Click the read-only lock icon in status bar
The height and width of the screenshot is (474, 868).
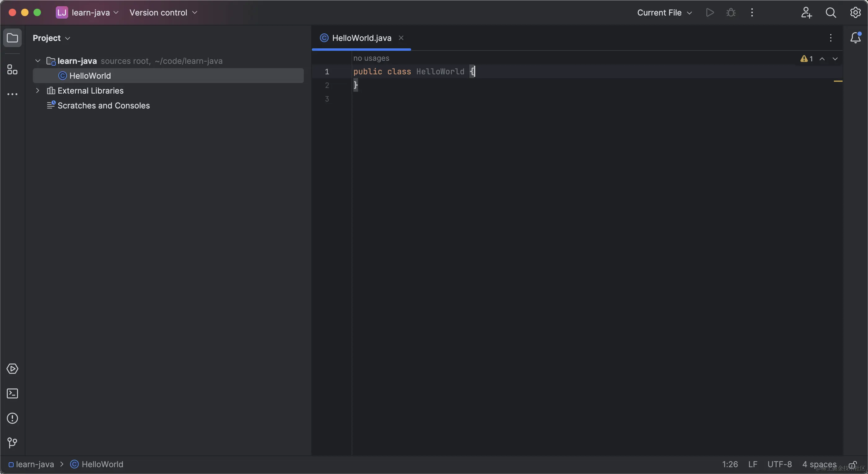tap(852, 465)
